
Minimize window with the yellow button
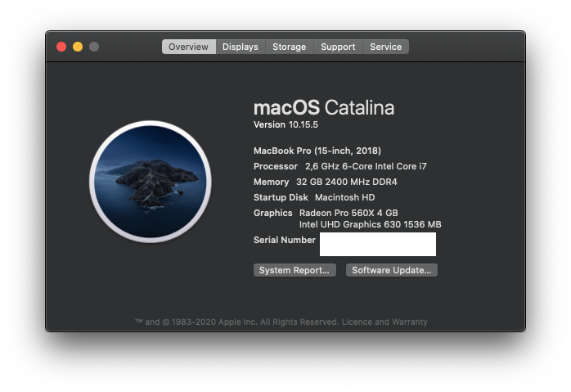tap(78, 47)
